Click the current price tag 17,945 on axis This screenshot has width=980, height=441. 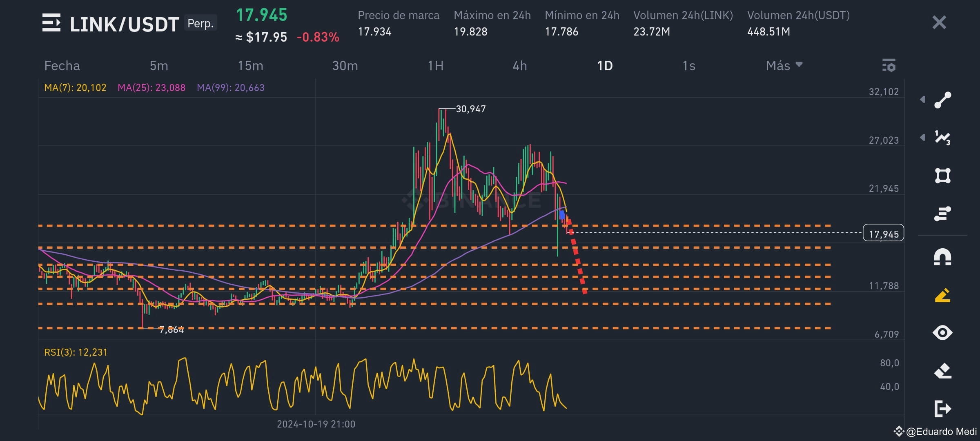[x=883, y=234]
